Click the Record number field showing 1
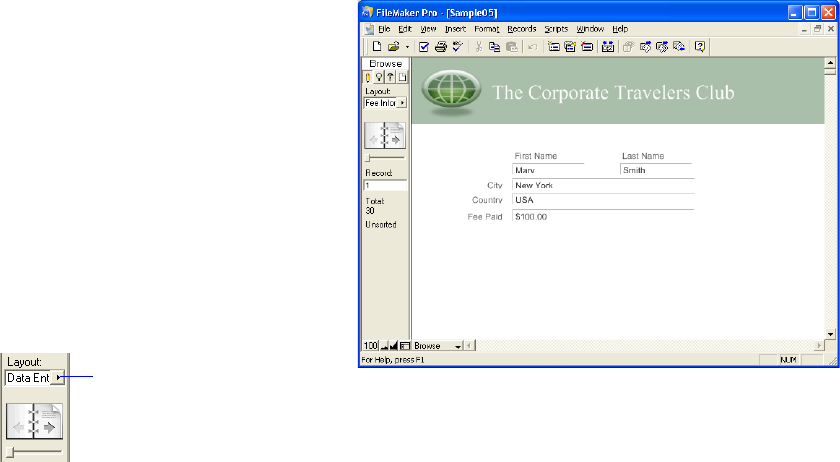The width and height of the screenshot is (840, 462). tap(385, 185)
